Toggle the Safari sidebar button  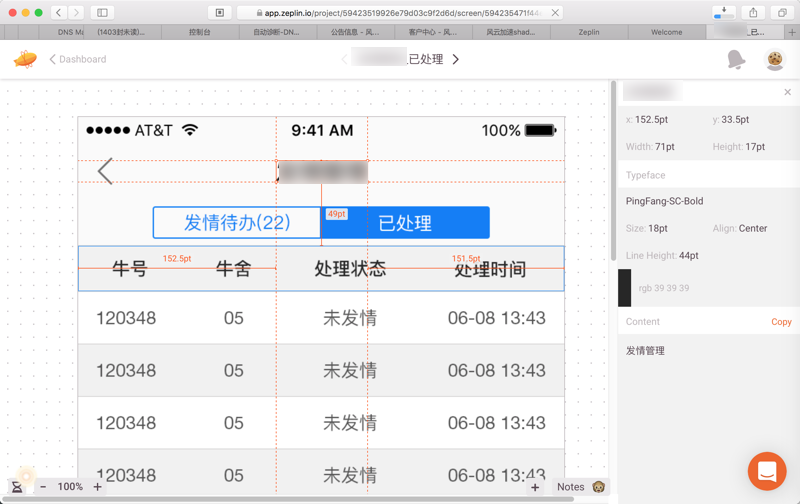(x=102, y=12)
